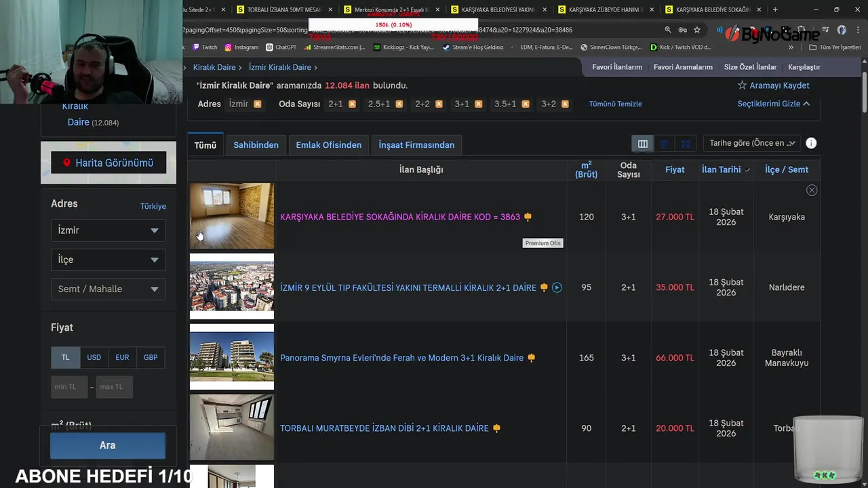
Task: Open Panorama Smyrna Evleri listing thumbnail
Action: point(232,357)
